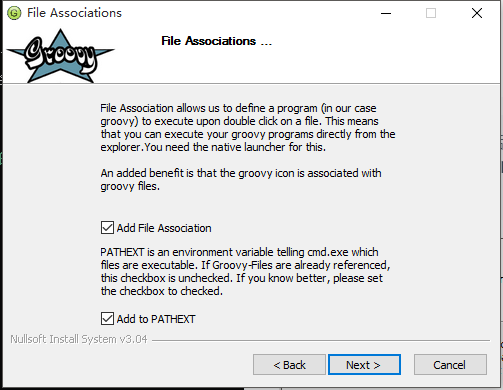Viewport: 503px width, 390px height.
Task: Click the empty white header area right of title
Action: (383, 53)
